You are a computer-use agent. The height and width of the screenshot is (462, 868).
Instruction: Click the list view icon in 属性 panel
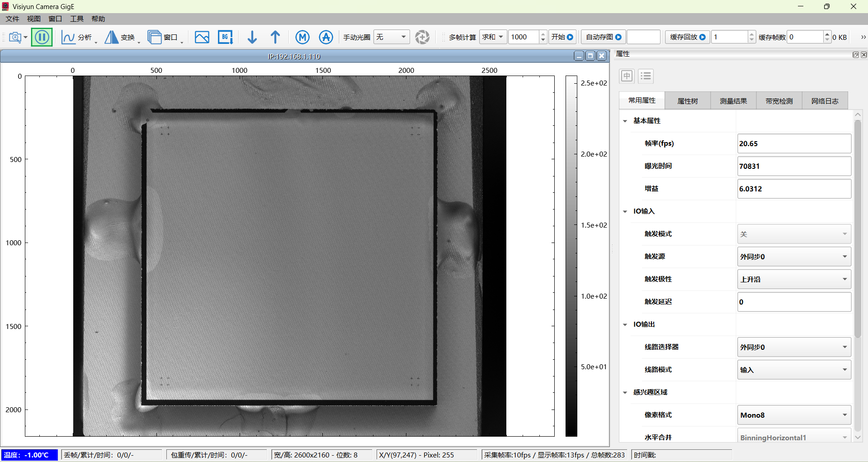pos(646,76)
